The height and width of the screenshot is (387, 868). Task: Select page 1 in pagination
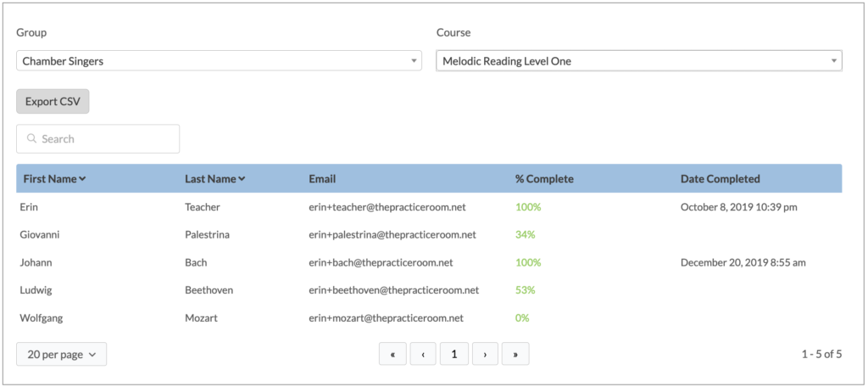(x=453, y=355)
